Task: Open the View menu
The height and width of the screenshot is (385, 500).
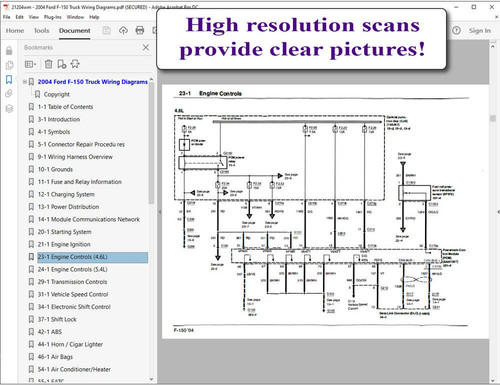Action: [x=34, y=17]
